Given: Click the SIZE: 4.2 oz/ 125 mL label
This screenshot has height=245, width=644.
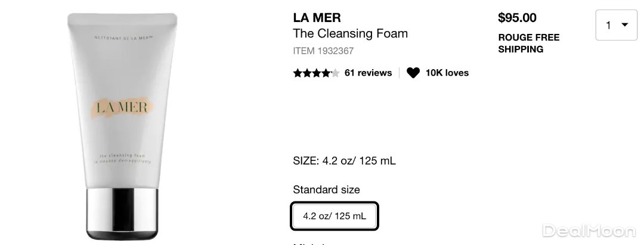Looking at the screenshot, I should pos(344,161).
